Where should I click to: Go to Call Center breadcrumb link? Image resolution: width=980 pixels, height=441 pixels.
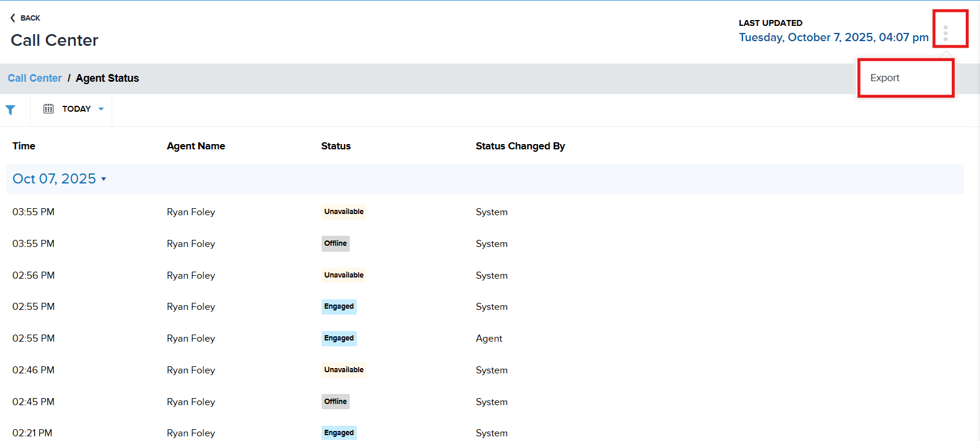coord(35,78)
